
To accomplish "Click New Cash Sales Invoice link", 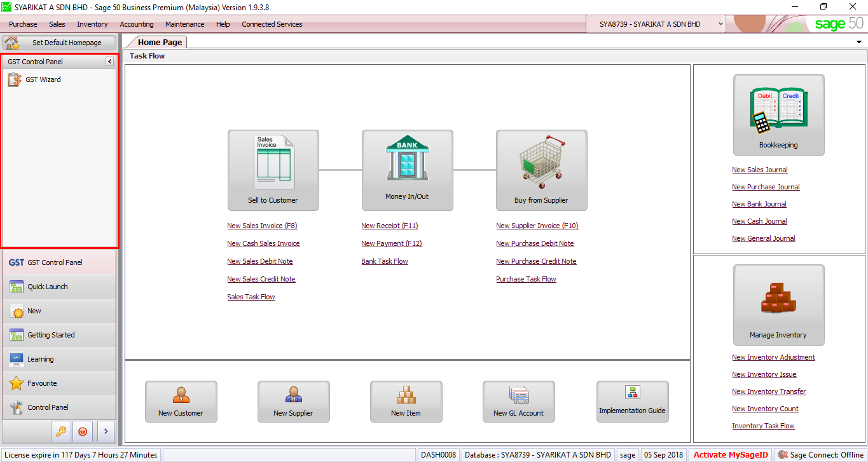I will (x=263, y=243).
